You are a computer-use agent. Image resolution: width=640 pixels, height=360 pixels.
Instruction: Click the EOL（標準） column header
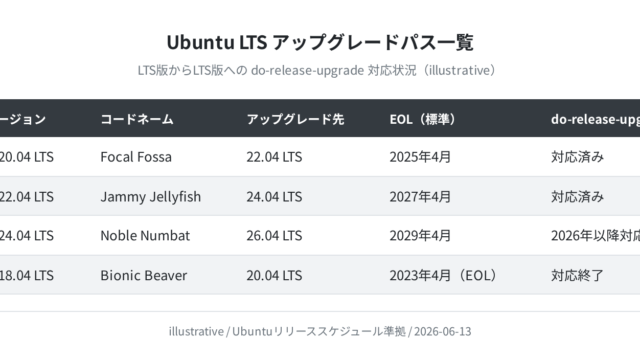click(422, 119)
